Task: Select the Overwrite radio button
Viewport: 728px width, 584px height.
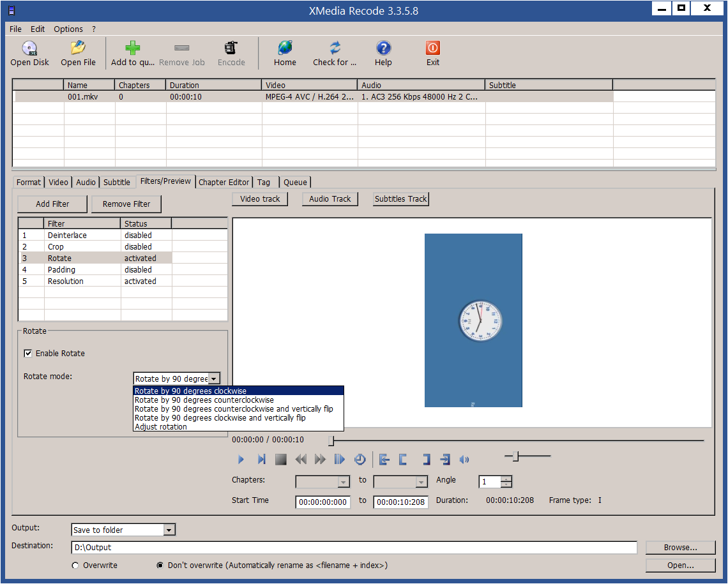Action: pos(75,565)
